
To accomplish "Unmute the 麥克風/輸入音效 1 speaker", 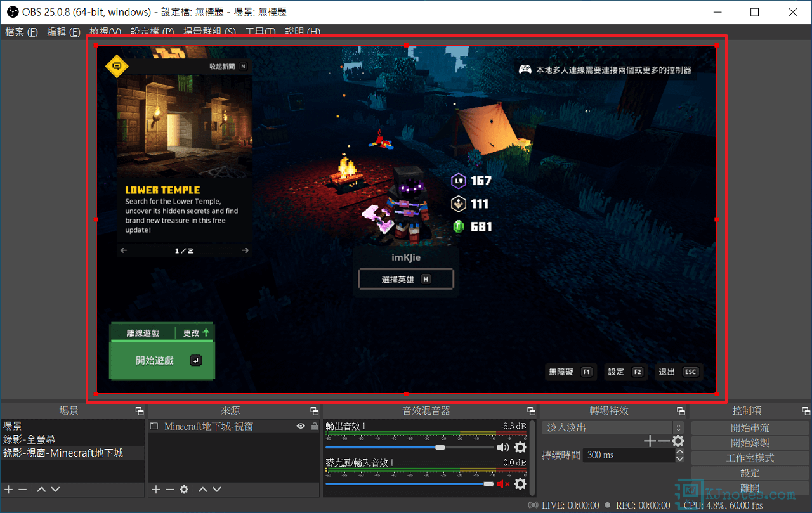I will coord(503,484).
